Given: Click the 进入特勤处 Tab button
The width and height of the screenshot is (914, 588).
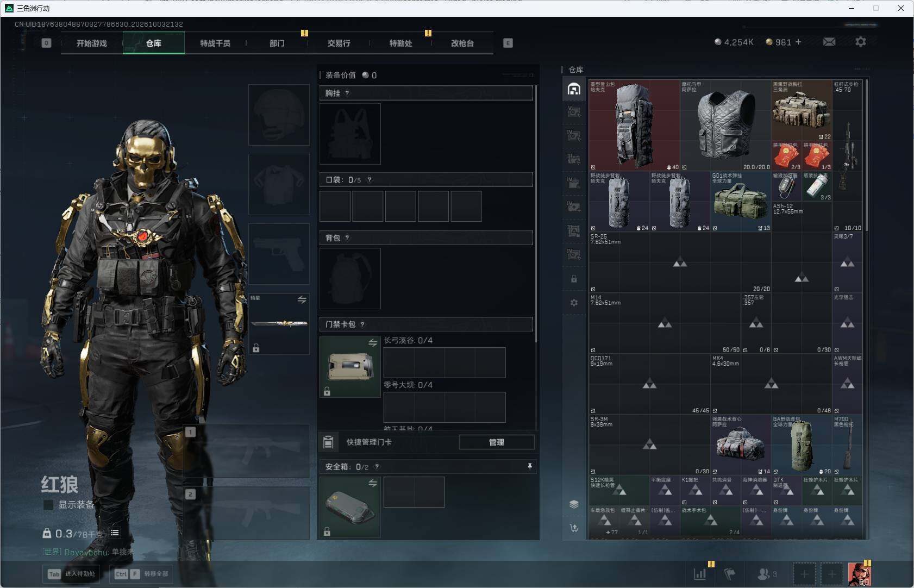Looking at the screenshot, I should pos(72,573).
